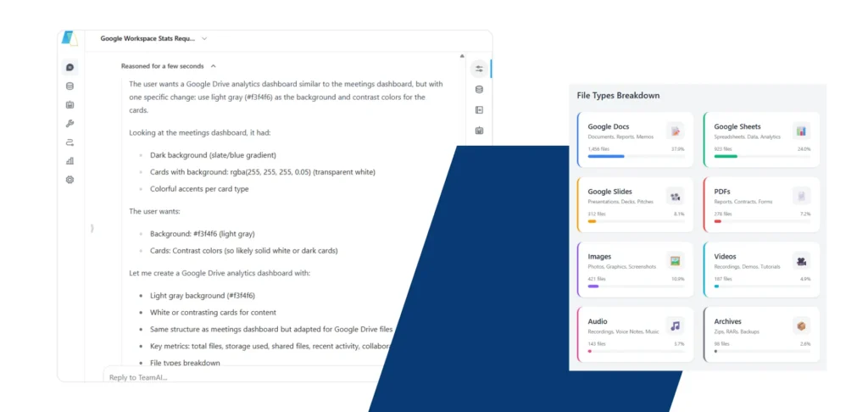Click the sliders settings icon in right panel
This screenshot has height=412, width=868.
click(x=479, y=69)
